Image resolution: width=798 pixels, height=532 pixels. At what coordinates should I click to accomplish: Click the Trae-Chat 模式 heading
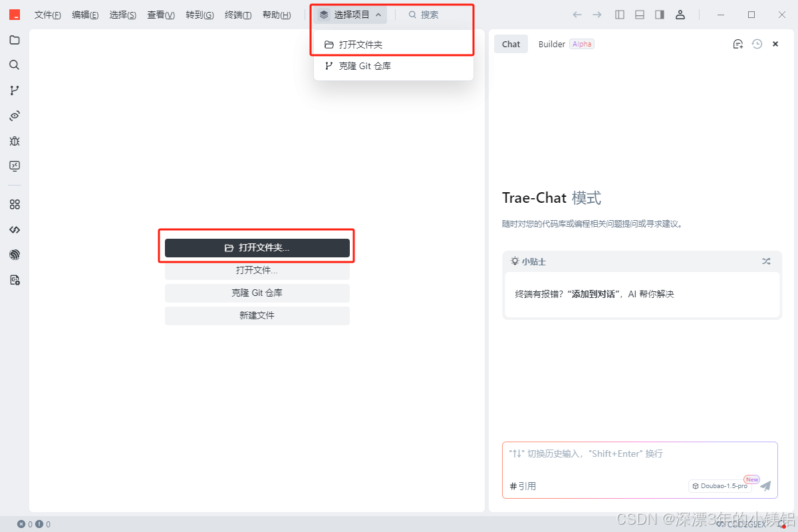pos(551,198)
